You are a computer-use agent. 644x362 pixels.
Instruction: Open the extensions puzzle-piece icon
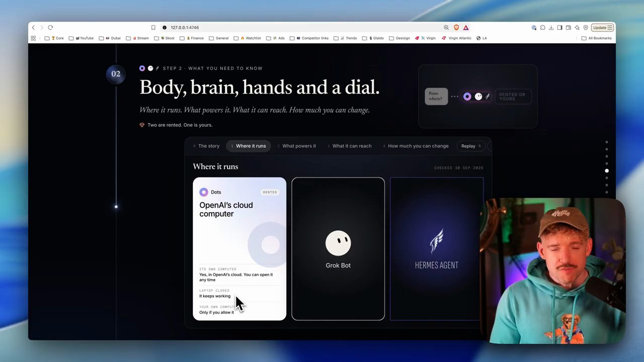(543, 28)
